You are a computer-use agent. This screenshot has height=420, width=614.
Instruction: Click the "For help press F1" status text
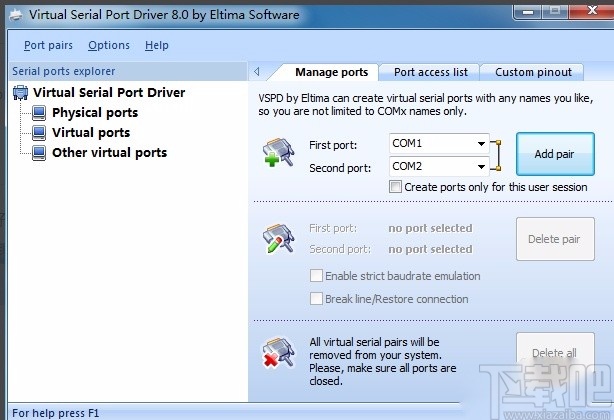point(56,413)
